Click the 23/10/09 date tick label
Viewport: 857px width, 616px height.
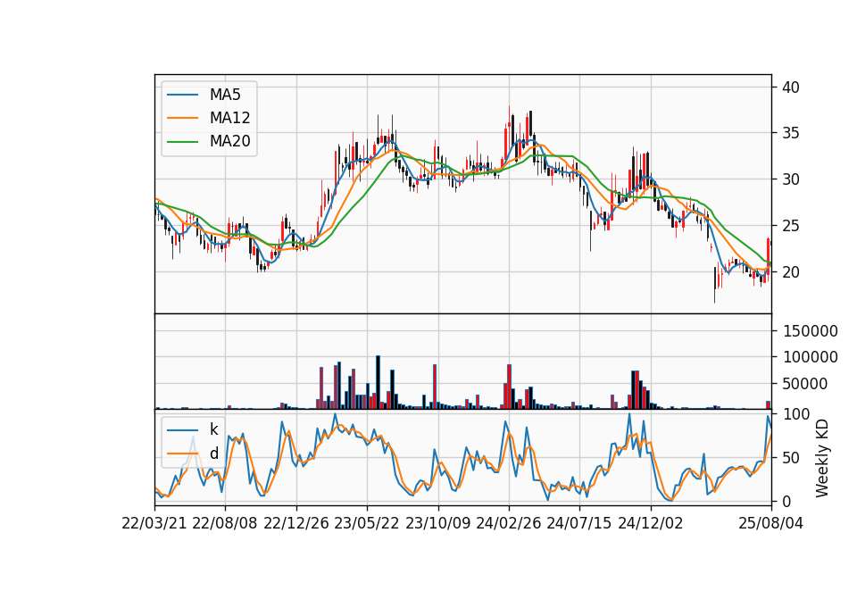pyautogui.click(x=437, y=523)
